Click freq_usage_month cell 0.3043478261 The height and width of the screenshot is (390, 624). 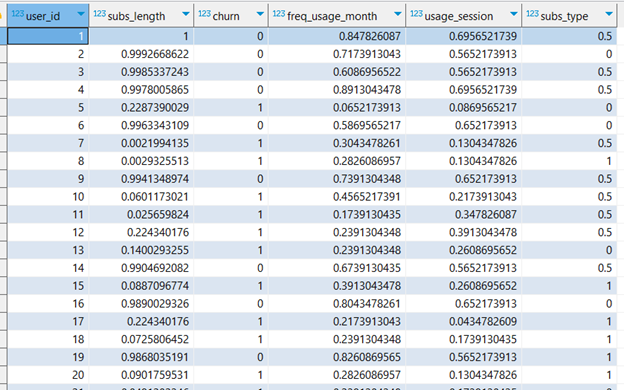click(x=337, y=143)
